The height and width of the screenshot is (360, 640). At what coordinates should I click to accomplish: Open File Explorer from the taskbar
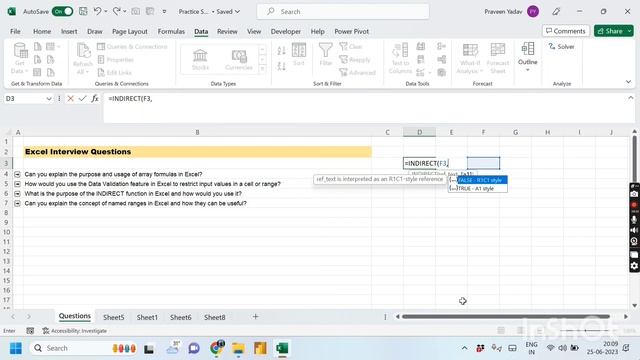point(238,348)
